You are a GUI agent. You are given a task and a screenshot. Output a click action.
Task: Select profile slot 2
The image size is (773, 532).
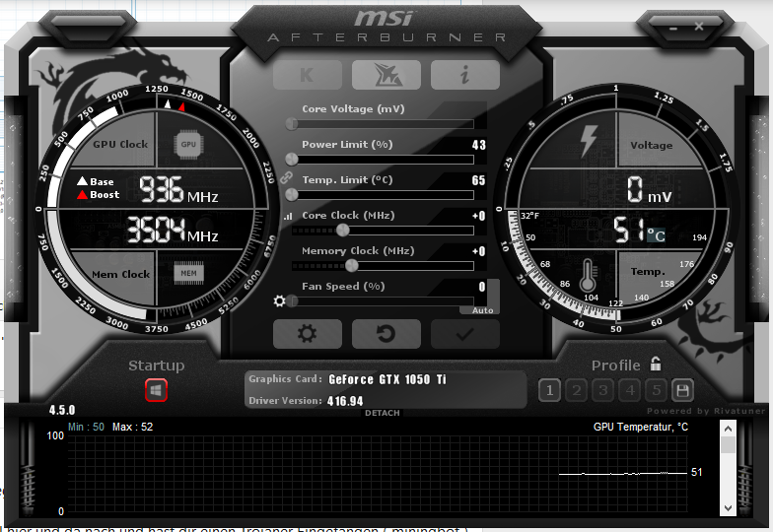(x=576, y=390)
